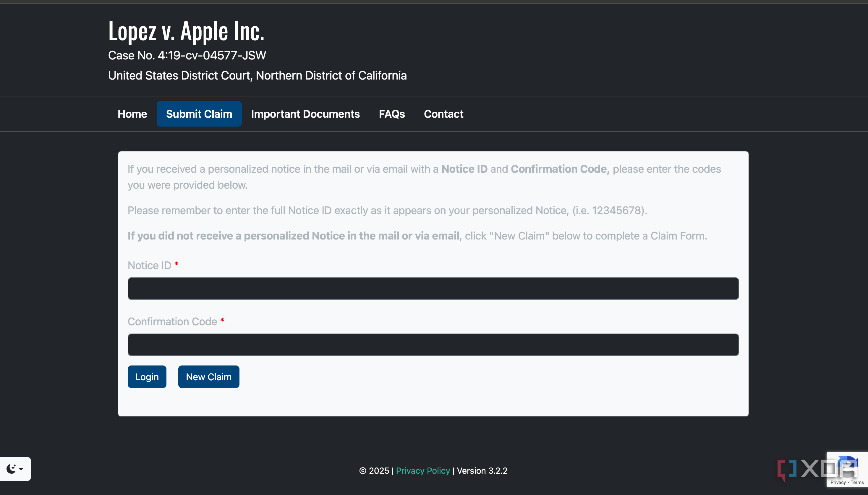Expand the theme switcher dropdown arrow
The image size is (868, 495).
pyautogui.click(x=21, y=469)
